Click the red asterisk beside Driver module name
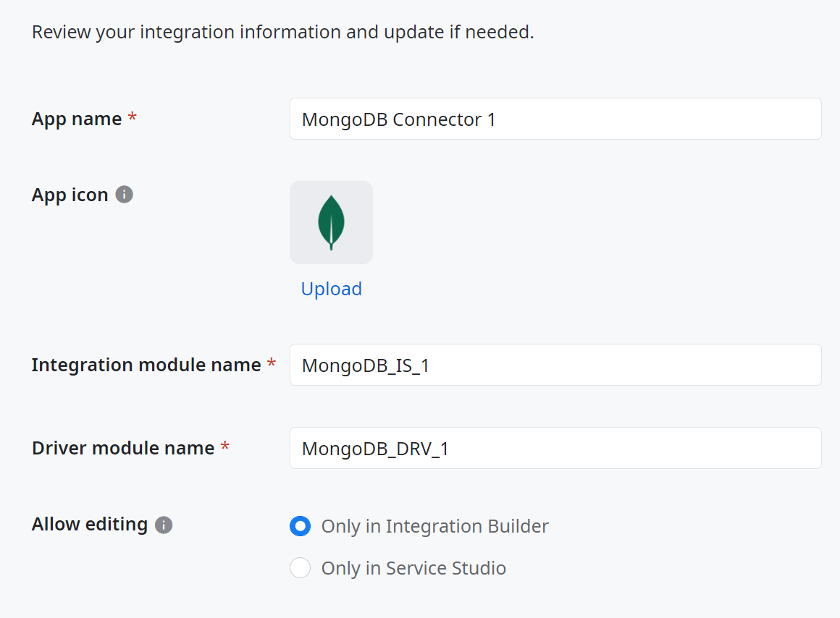This screenshot has height=618, width=840. point(225,446)
